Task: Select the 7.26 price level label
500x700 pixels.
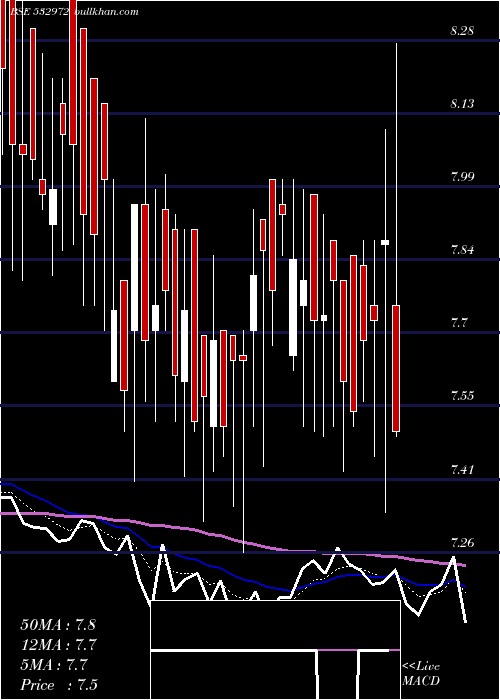Action: (x=462, y=543)
